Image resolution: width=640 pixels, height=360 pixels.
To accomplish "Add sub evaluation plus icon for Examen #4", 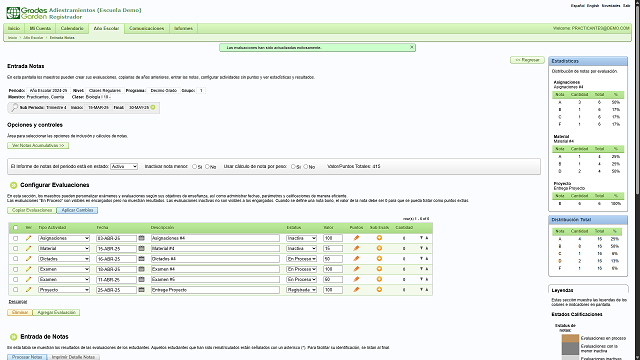I will [x=379, y=269].
